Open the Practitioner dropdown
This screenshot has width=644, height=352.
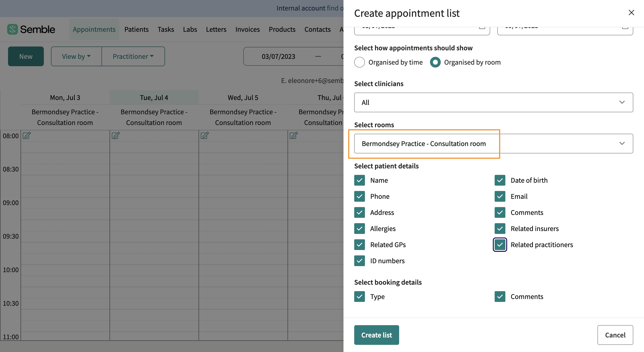coord(133,57)
